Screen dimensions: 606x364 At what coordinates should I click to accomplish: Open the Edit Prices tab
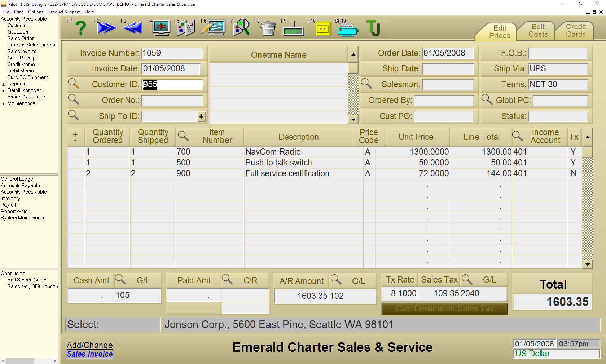(x=499, y=32)
